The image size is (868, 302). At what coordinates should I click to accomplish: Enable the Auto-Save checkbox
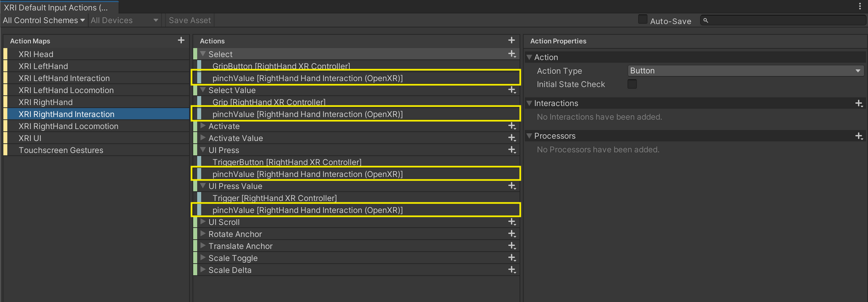pos(642,19)
